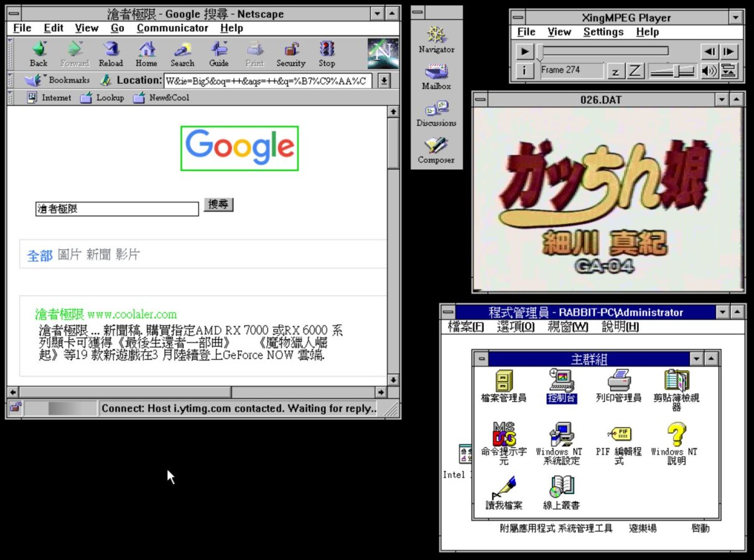Select the 線上叢書 book icon
The image size is (754, 560).
[562, 493]
